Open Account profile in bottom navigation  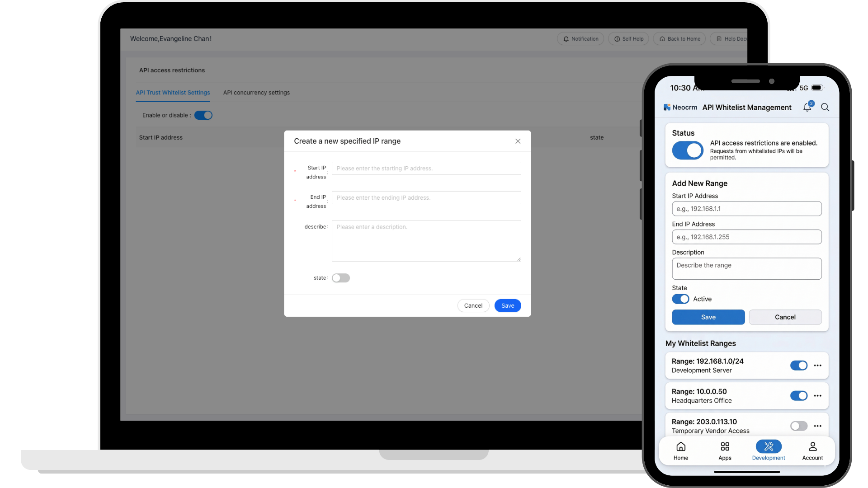(812, 451)
